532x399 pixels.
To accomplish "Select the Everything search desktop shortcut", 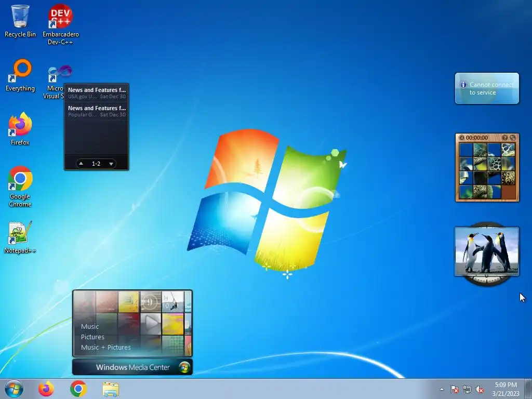I will click(20, 75).
